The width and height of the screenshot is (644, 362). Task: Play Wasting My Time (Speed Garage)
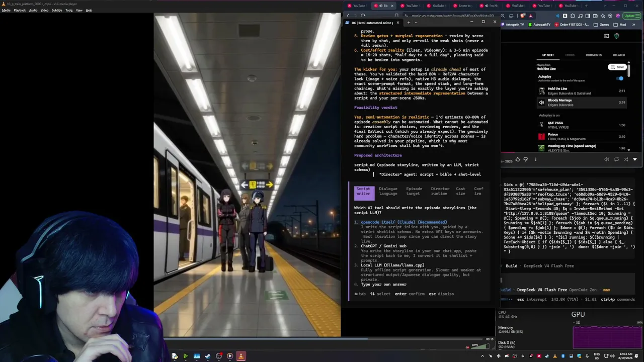(x=582, y=148)
